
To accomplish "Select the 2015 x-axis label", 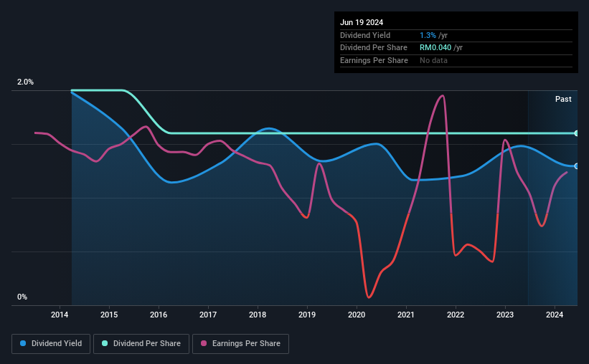I will pos(109,315).
